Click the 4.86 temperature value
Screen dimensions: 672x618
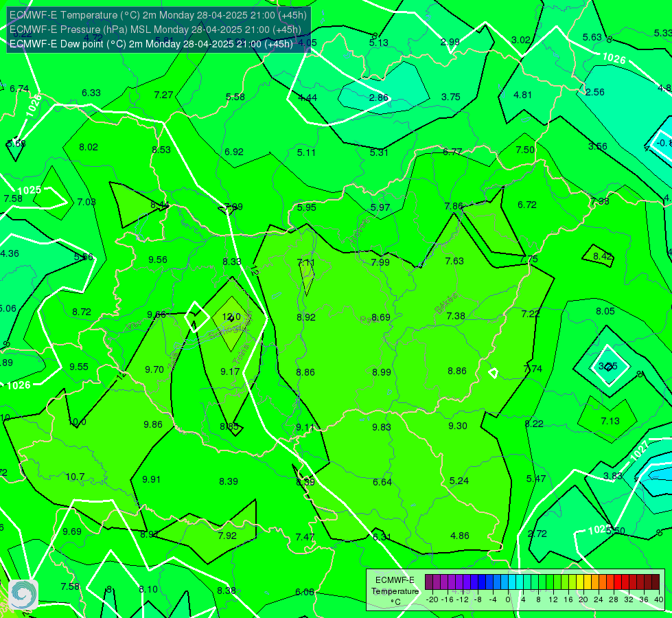click(x=460, y=536)
